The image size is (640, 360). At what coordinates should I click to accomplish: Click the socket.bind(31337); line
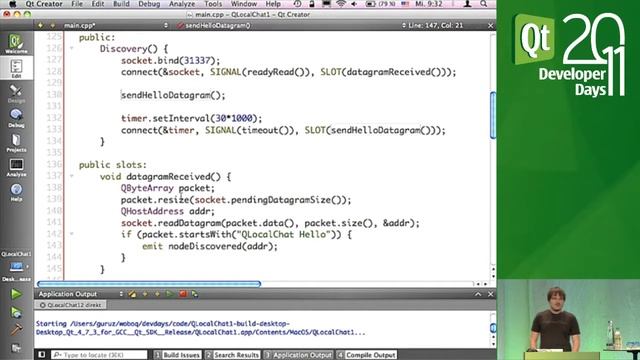coord(170,60)
